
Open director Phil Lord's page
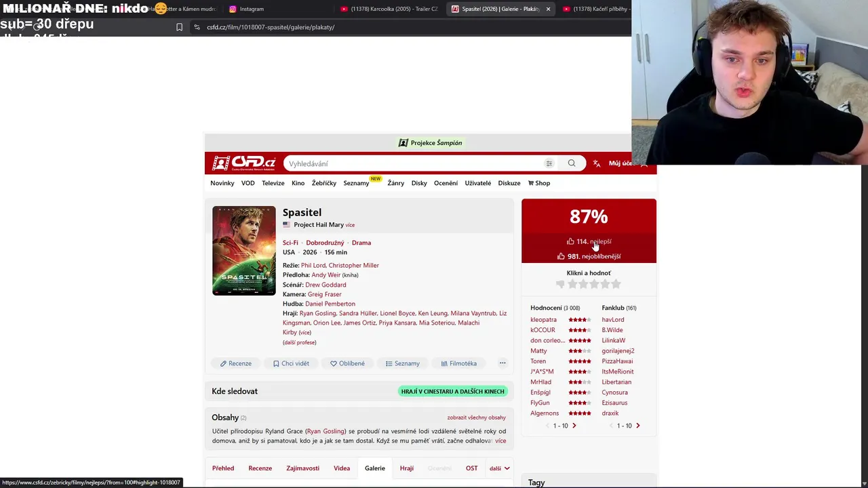313,266
